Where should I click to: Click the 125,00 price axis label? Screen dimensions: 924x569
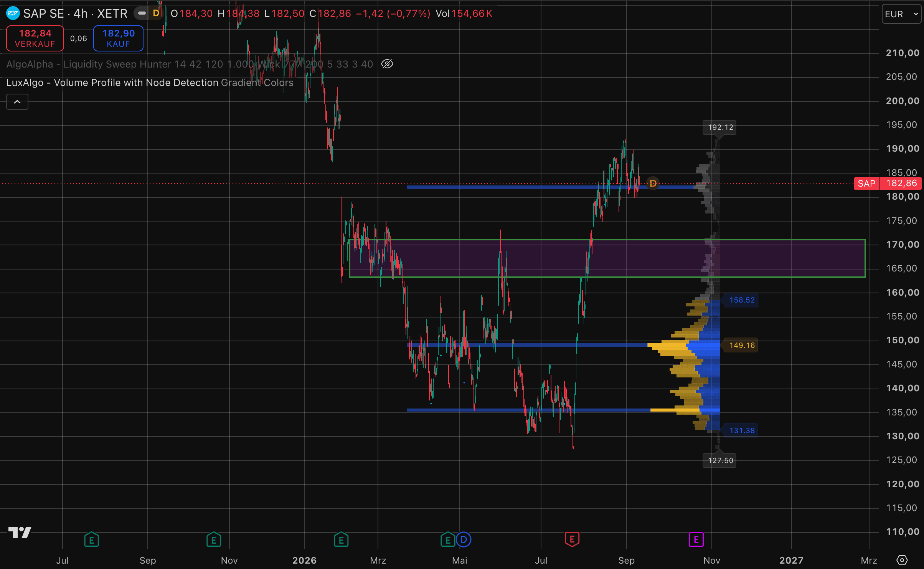click(x=902, y=460)
